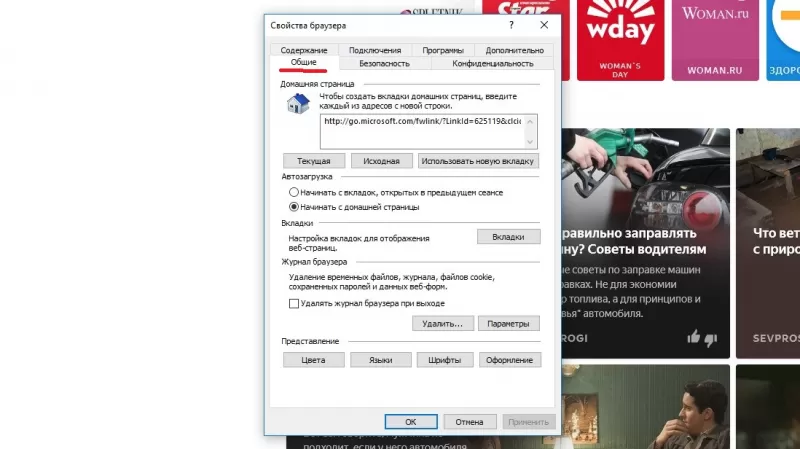Open the WOMAN.RU tile in browser page
This screenshot has width=800, height=449.
(715, 40)
